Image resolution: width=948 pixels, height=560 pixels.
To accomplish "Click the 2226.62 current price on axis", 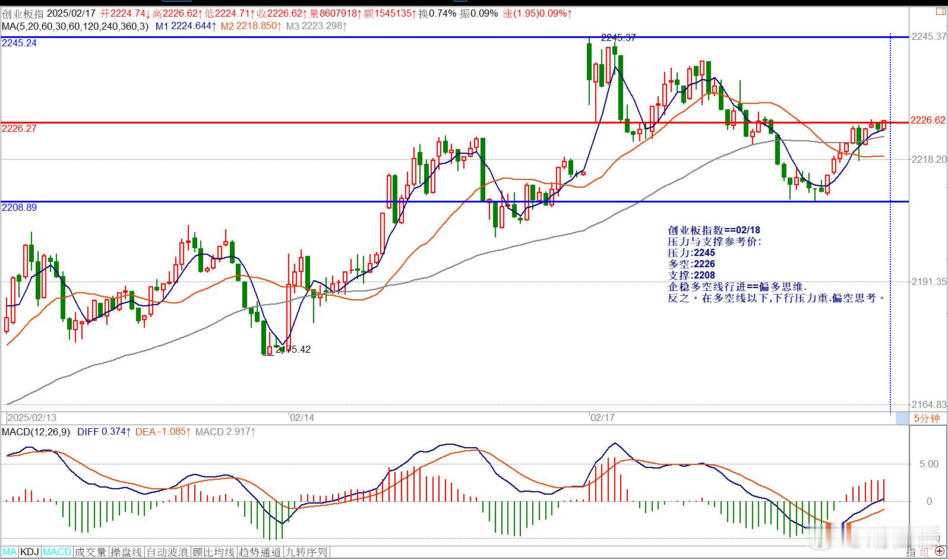I will 928,120.
